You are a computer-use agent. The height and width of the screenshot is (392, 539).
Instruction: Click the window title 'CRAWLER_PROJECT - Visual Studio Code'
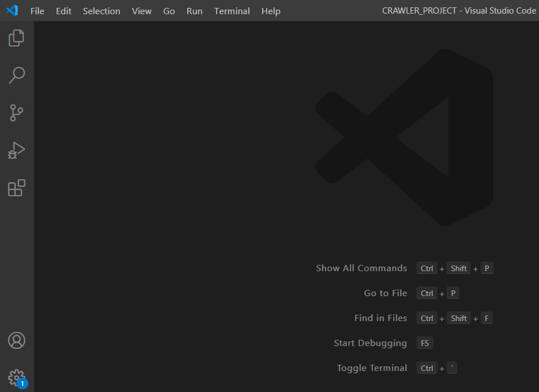point(459,11)
